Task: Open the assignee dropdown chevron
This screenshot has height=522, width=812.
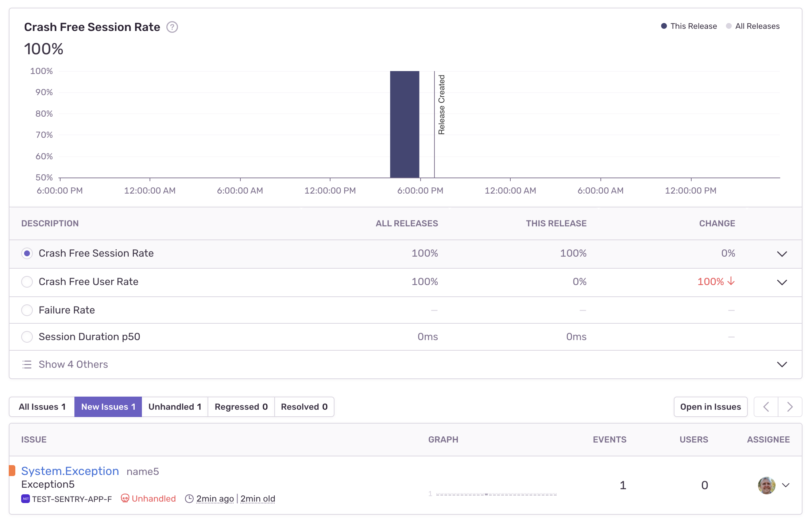Action: pyautogui.click(x=786, y=485)
